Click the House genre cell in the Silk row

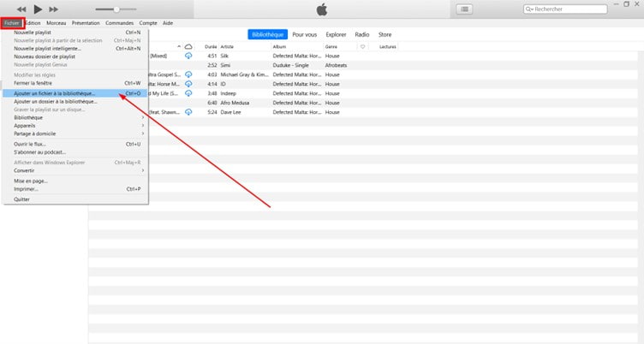[x=332, y=56]
